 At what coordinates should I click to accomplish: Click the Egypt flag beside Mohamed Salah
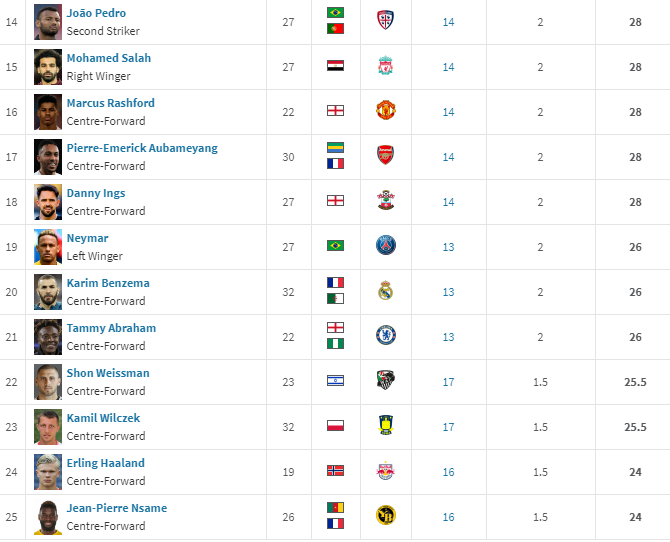(x=335, y=67)
